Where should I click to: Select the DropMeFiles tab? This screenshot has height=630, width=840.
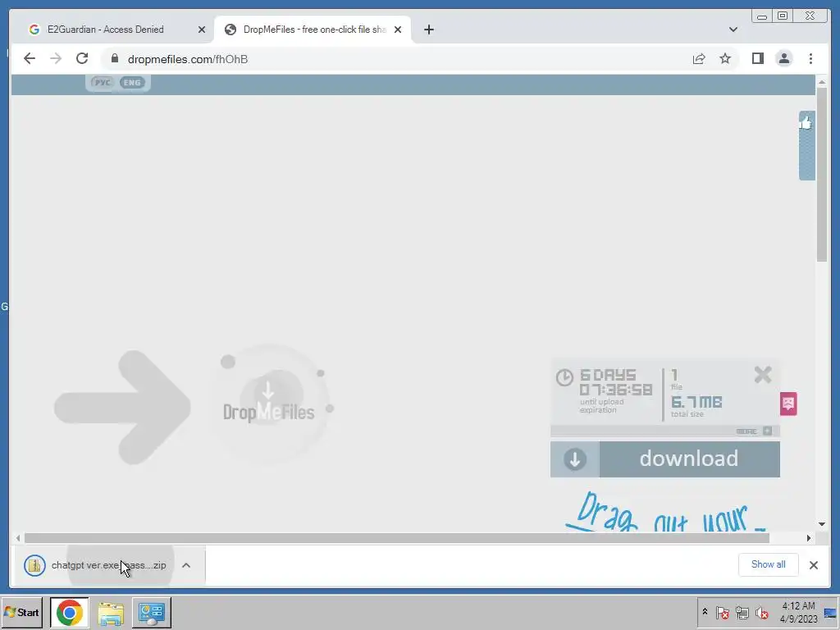point(314,30)
